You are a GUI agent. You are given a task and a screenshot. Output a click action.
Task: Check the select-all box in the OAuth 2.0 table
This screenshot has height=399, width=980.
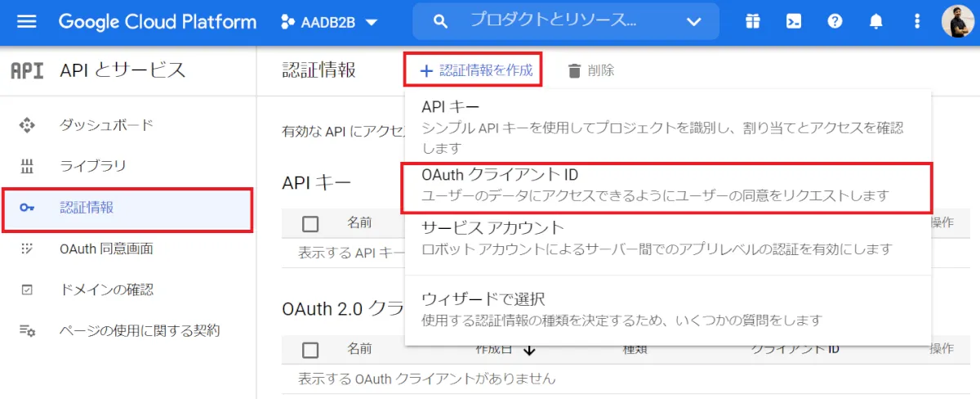[310, 350]
